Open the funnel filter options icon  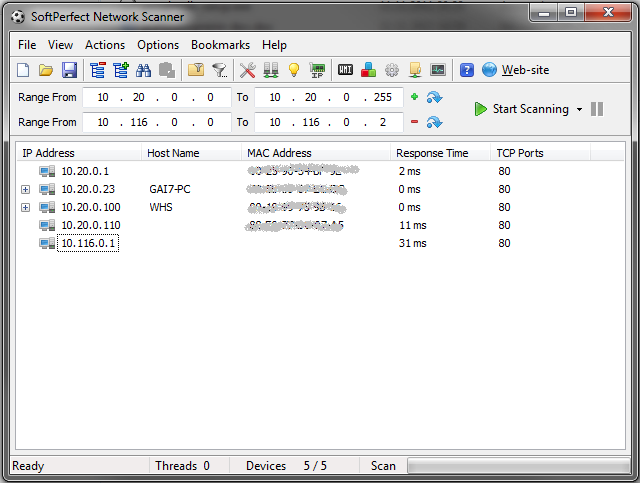click(x=220, y=70)
